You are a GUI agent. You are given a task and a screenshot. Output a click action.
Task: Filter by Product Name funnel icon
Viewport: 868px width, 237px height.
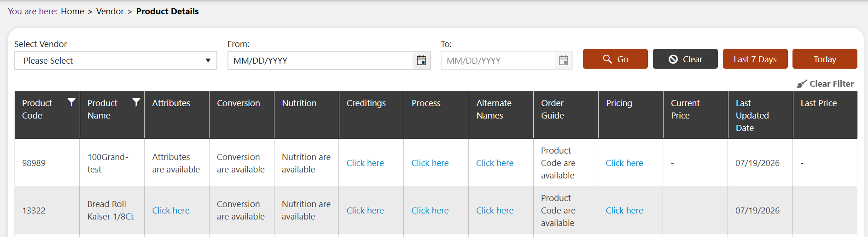coord(136,102)
